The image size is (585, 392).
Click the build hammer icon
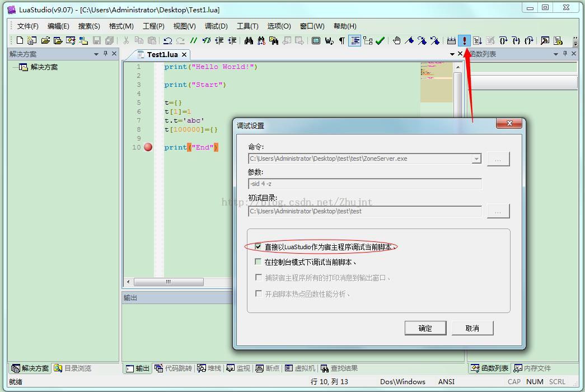545,40
